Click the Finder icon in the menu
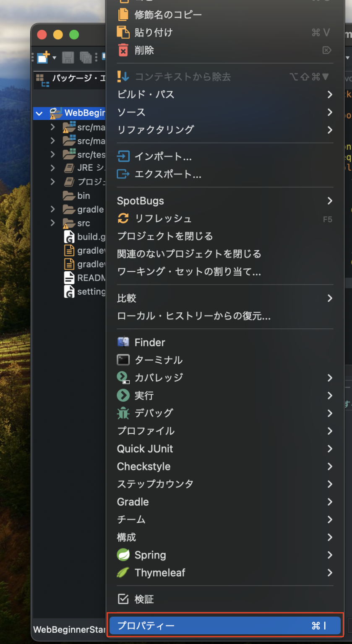The width and height of the screenshot is (352, 644). click(x=123, y=342)
